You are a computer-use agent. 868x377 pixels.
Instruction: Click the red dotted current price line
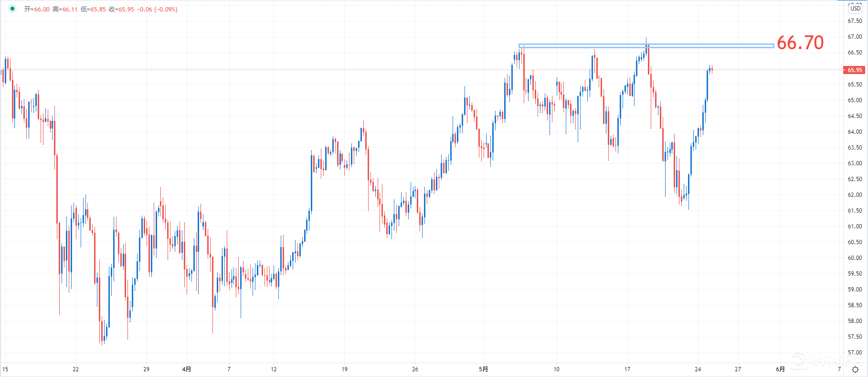382,70
